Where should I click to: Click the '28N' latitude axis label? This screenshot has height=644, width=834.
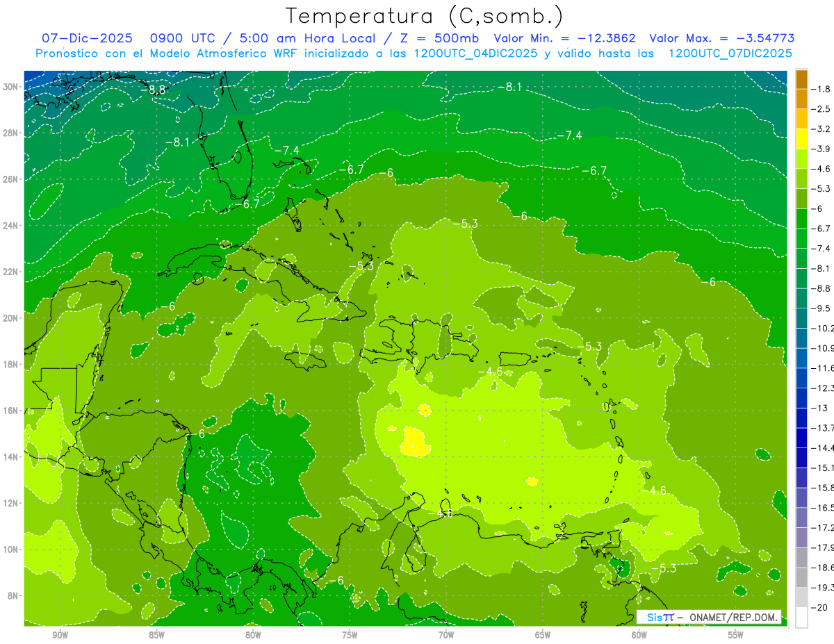pyautogui.click(x=12, y=133)
